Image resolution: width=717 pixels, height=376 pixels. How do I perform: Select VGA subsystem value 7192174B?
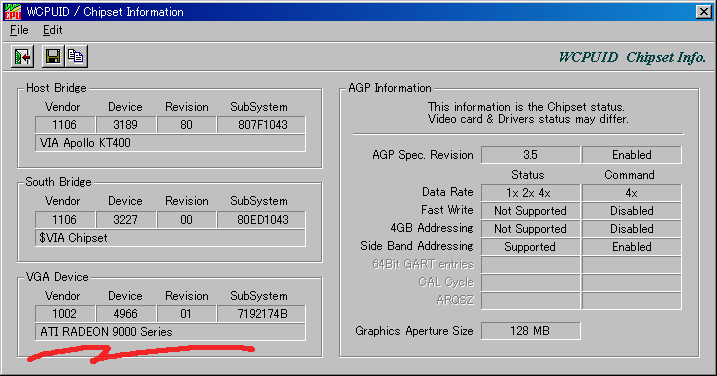pyautogui.click(x=262, y=314)
